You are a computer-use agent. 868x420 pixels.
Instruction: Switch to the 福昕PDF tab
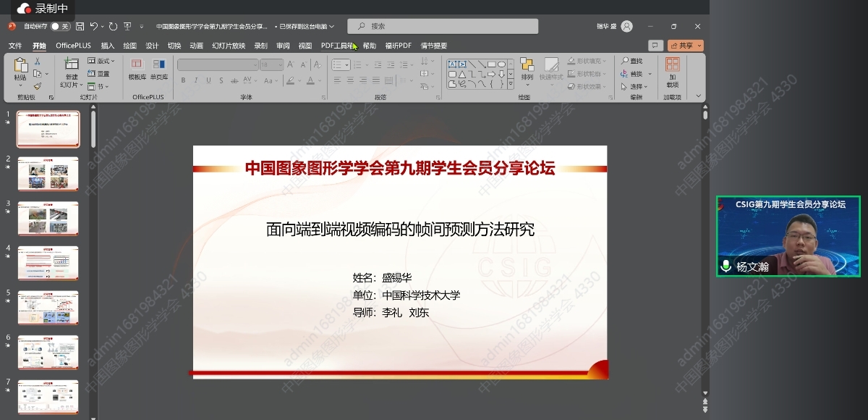point(398,46)
